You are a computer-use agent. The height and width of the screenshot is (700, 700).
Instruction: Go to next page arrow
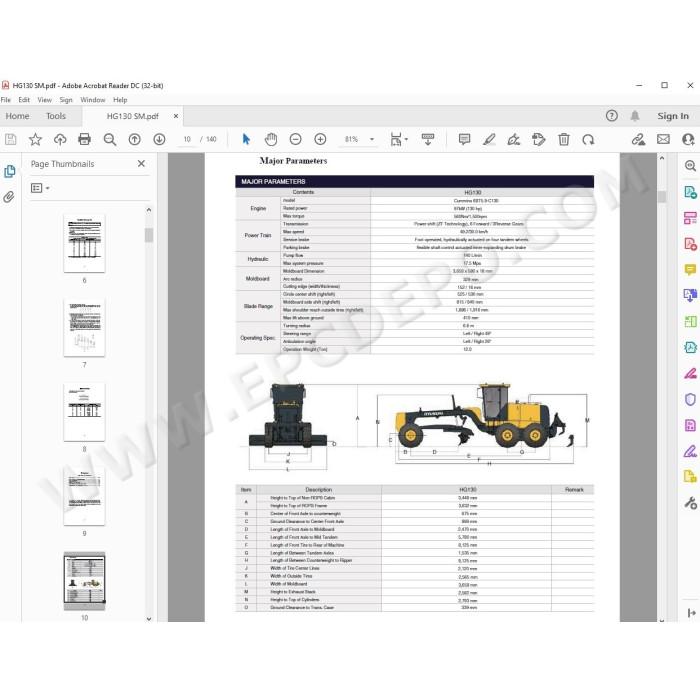pyautogui.click(x=159, y=140)
